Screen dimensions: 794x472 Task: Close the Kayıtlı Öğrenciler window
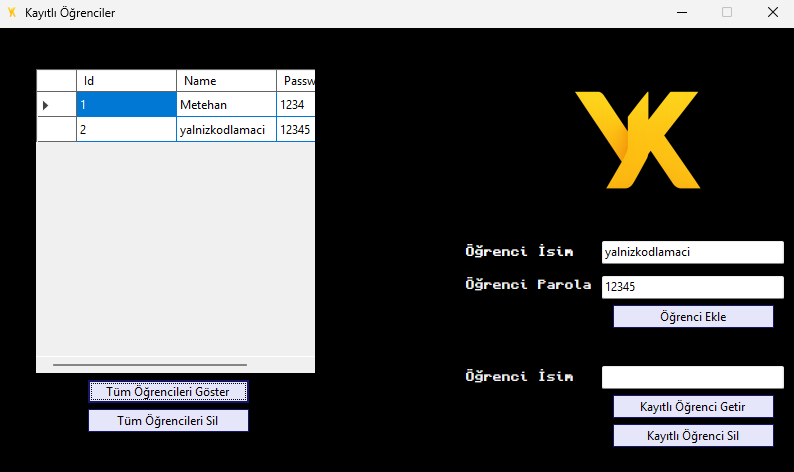pyautogui.click(x=773, y=12)
